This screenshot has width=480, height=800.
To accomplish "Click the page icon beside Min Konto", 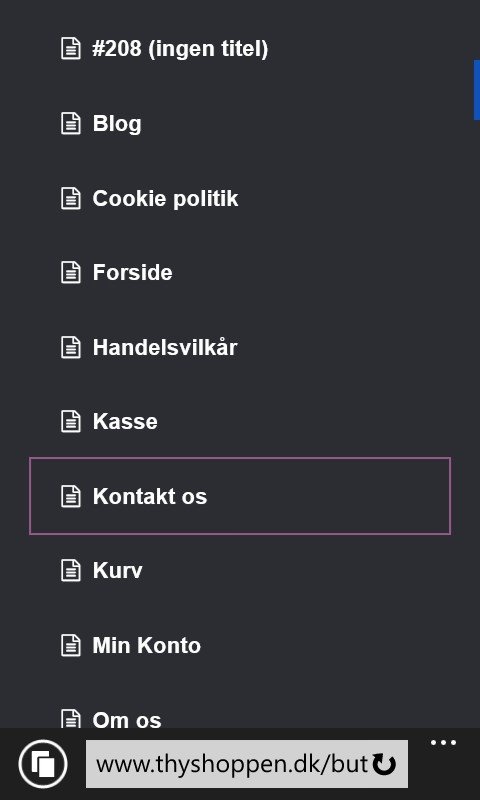I will 71,645.
